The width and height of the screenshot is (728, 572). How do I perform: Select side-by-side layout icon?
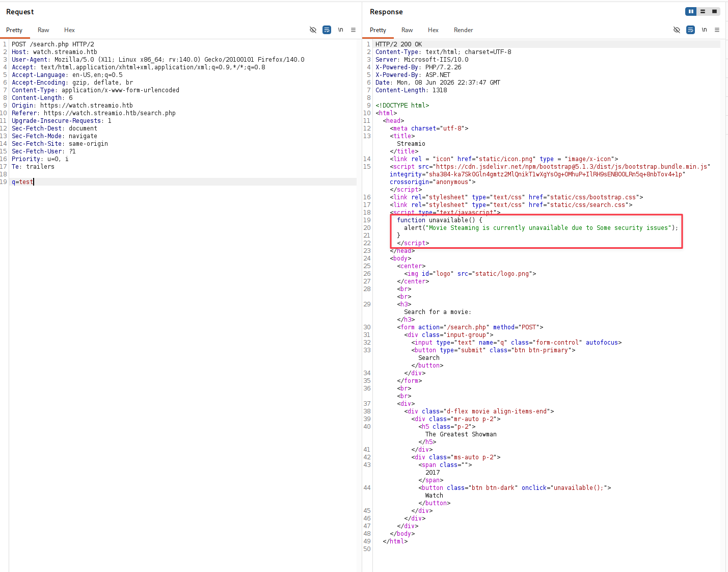(691, 11)
